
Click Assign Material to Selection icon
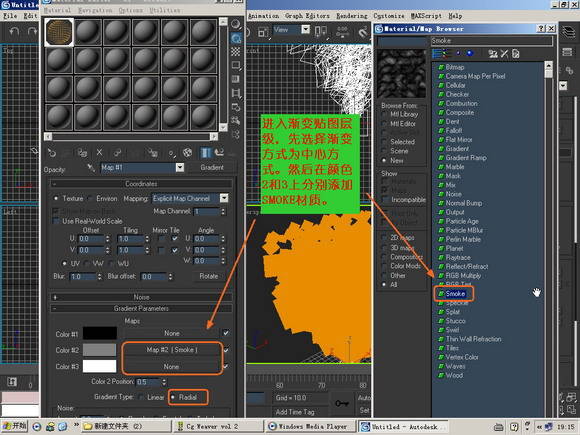[x=82, y=153]
